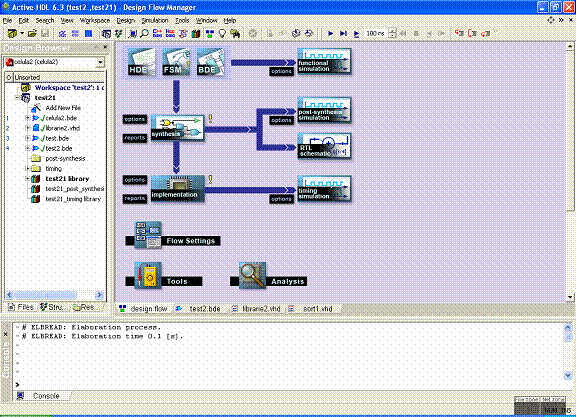
Task: Expand the librarie2.vhd tree node
Action: pos(28,128)
